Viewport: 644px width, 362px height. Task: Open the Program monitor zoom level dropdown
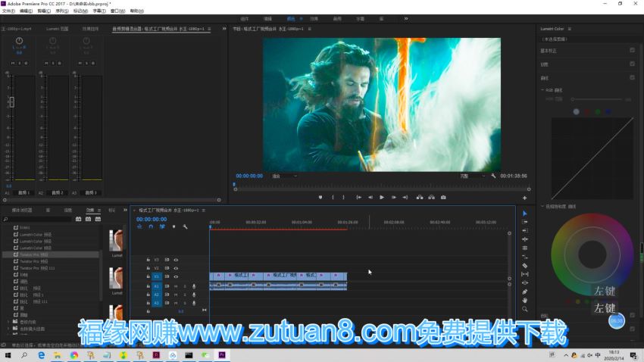point(284,176)
